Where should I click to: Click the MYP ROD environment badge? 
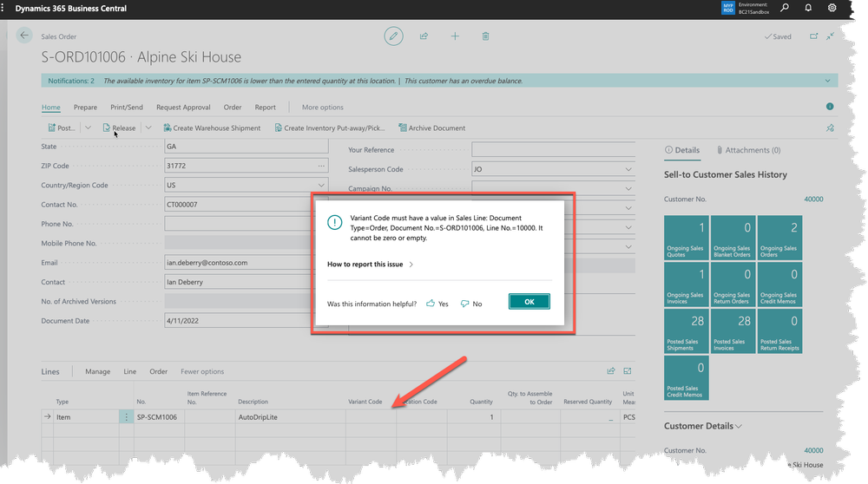(x=728, y=8)
